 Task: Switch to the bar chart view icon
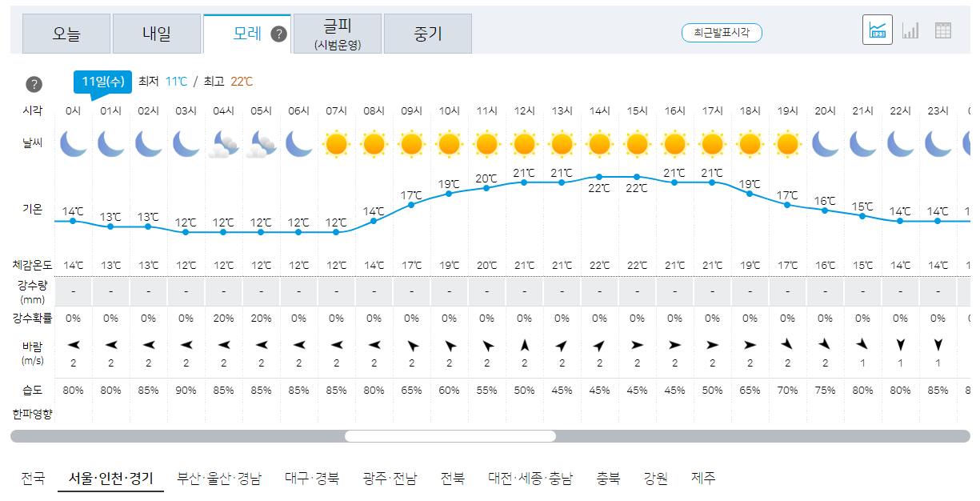pyautogui.click(x=911, y=29)
